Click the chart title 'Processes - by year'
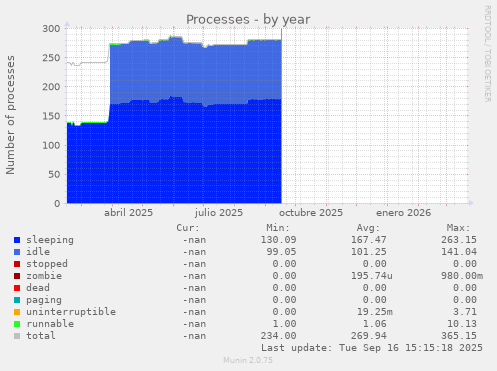This screenshot has height=371, width=497. [x=248, y=20]
